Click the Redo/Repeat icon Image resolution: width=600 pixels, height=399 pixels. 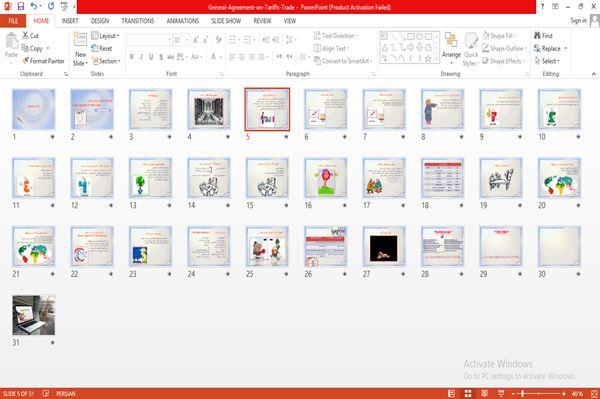pos(51,6)
